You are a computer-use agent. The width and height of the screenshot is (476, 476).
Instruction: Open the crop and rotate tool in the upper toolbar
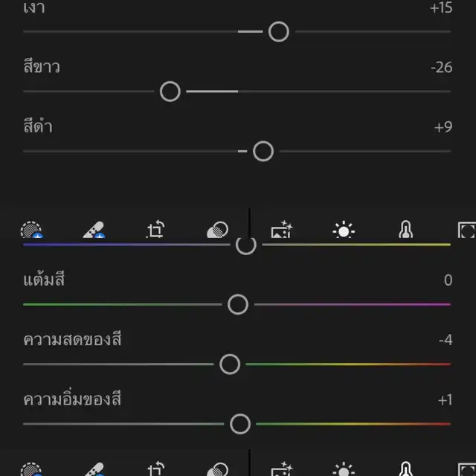(155, 231)
